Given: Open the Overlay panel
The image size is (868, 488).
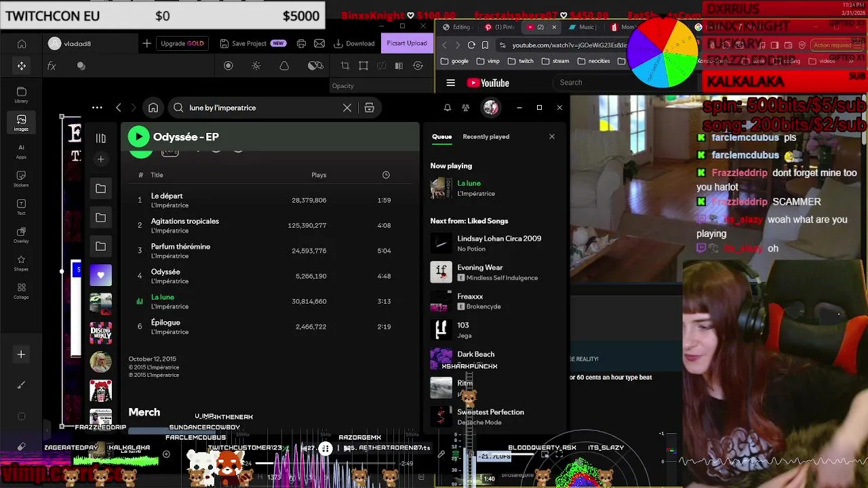Looking at the screenshot, I should tap(22, 235).
